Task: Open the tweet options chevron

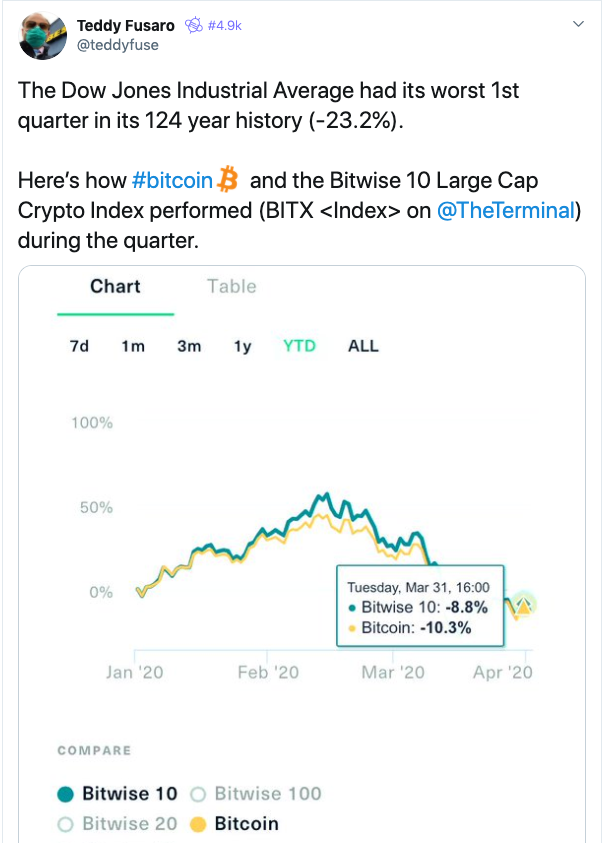Action: tap(578, 24)
